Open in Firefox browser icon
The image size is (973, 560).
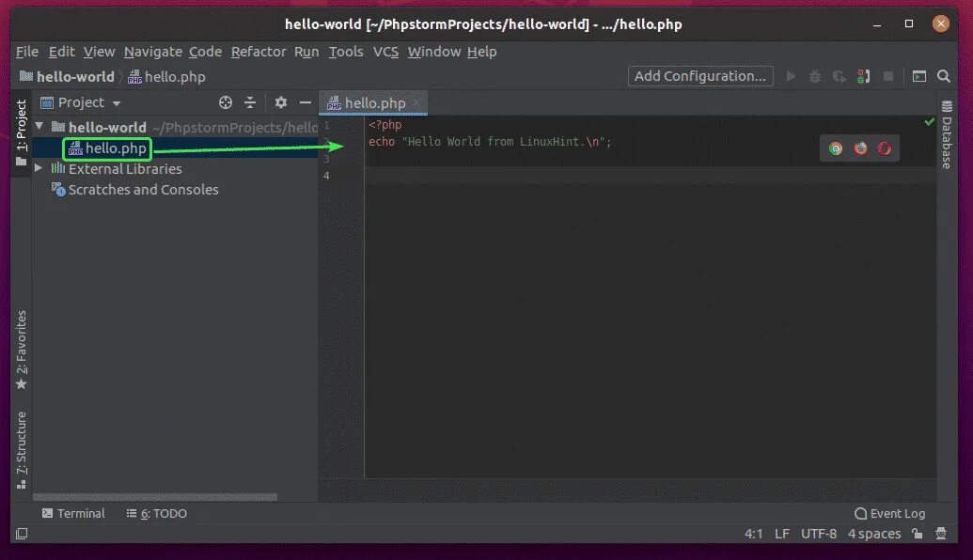coord(860,148)
